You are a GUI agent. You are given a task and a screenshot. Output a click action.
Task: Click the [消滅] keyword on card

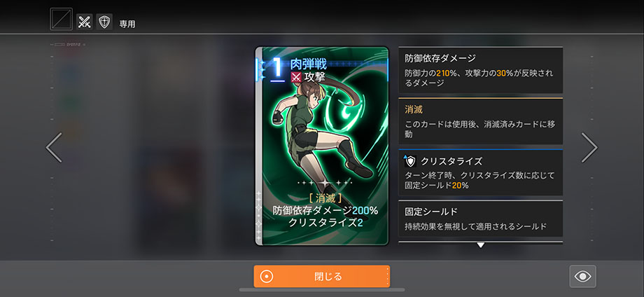[x=325, y=198]
